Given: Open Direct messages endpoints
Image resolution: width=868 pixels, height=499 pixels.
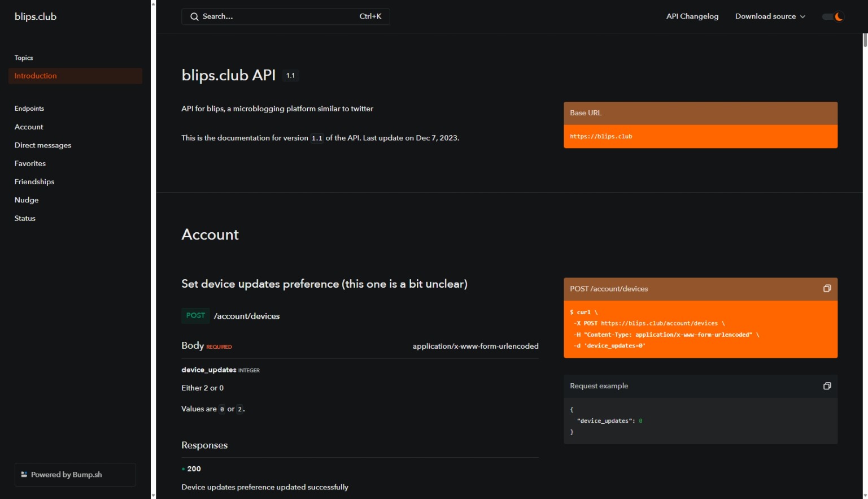Looking at the screenshot, I should tap(43, 145).
